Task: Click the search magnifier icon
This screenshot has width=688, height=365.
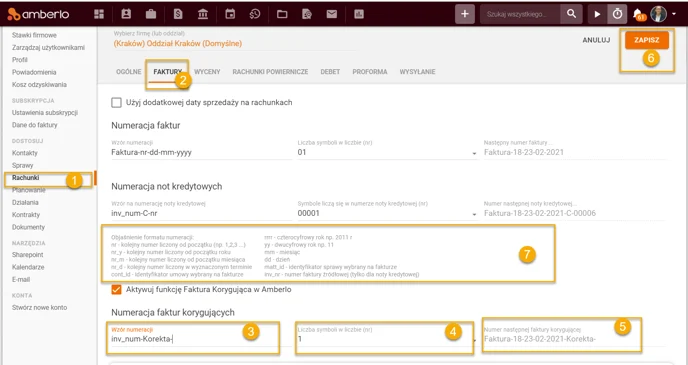Action: 571,14
